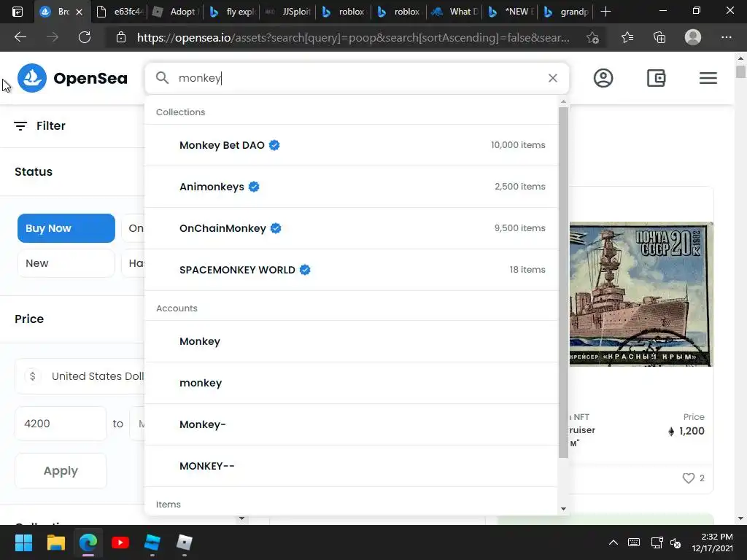The height and width of the screenshot is (560, 747).
Task: Open YouTube app in taskbar
Action: point(120,542)
